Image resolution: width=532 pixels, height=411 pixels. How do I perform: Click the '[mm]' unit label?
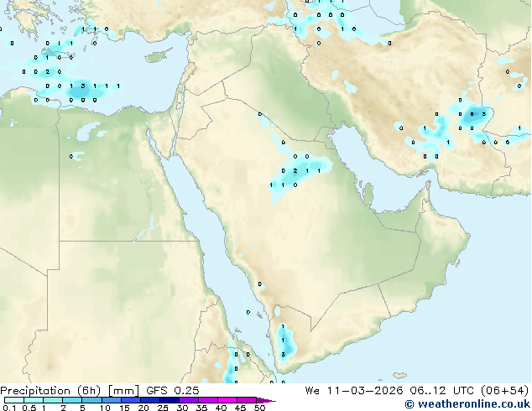click(x=124, y=391)
